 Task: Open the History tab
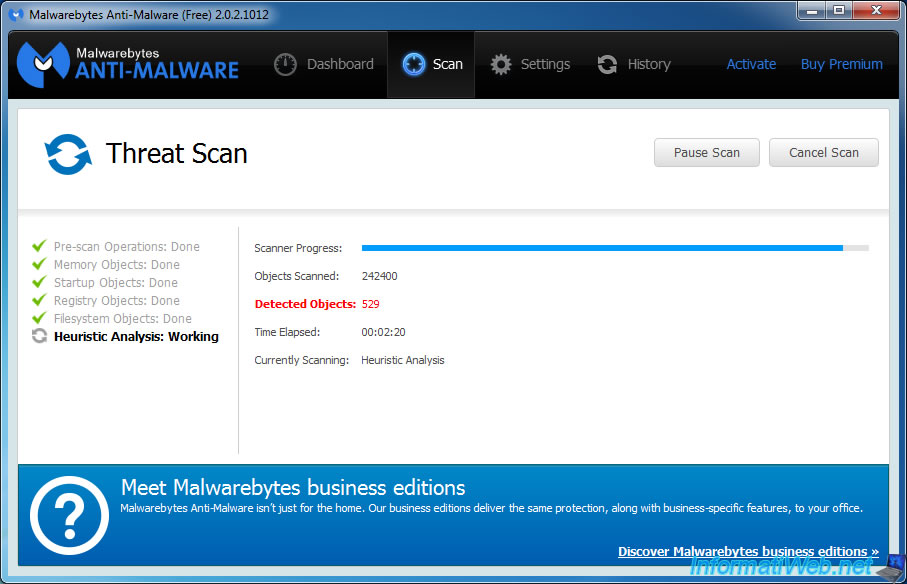634,64
